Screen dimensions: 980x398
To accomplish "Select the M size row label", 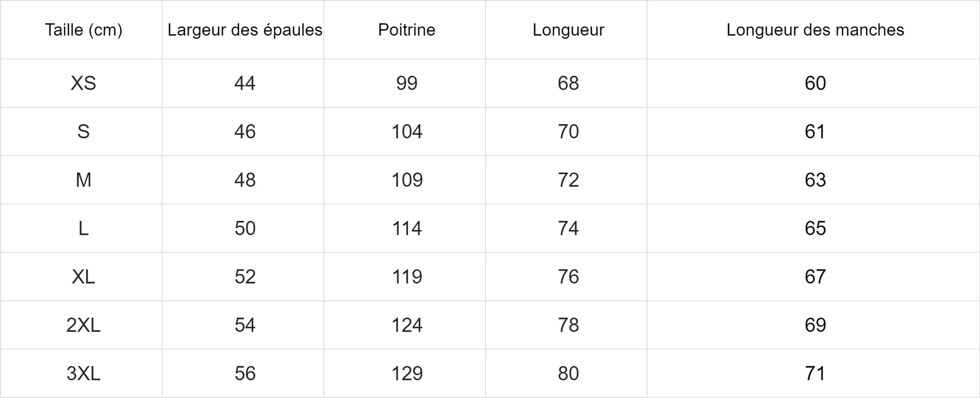I will coord(83,180).
